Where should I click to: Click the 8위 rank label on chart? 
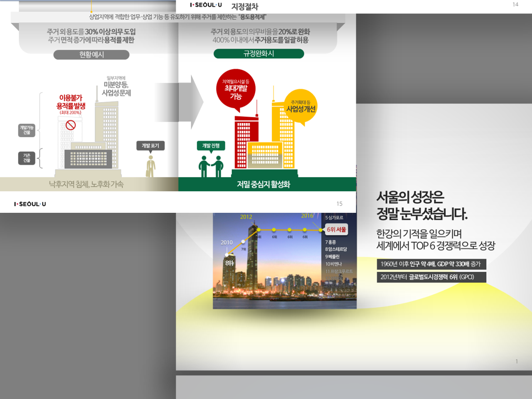pyautogui.click(x=229, y=263)
